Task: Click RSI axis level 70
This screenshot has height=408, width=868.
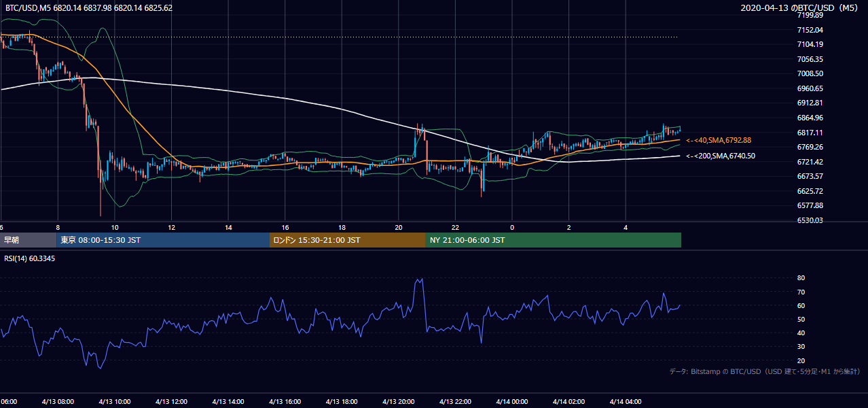Action: (801, 292)
